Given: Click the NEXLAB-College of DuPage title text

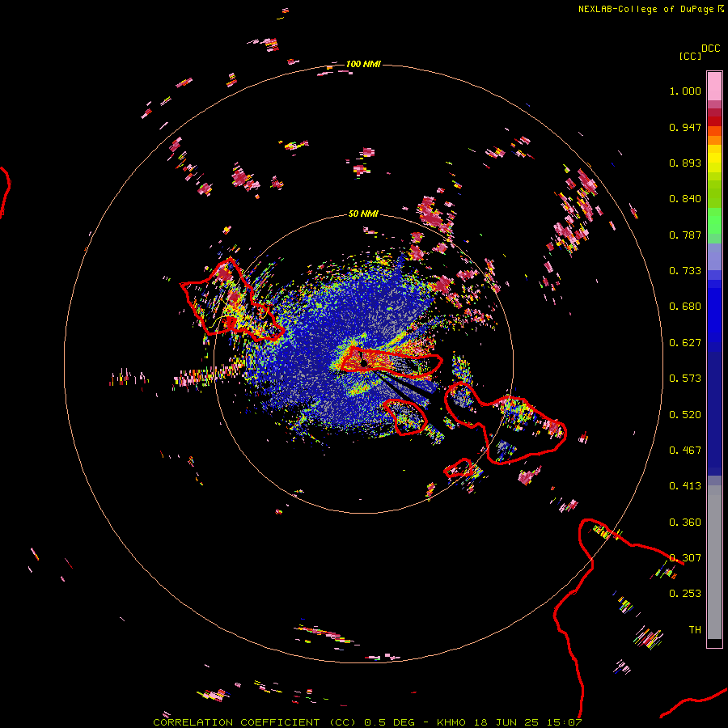Looking at the screenshot, I should pyautogui.click(x=645, y=9).
